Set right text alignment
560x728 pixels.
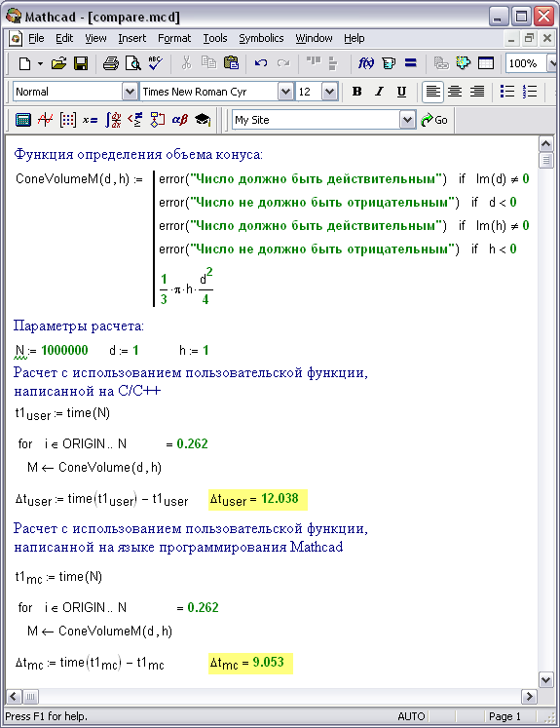click(477, 92)
